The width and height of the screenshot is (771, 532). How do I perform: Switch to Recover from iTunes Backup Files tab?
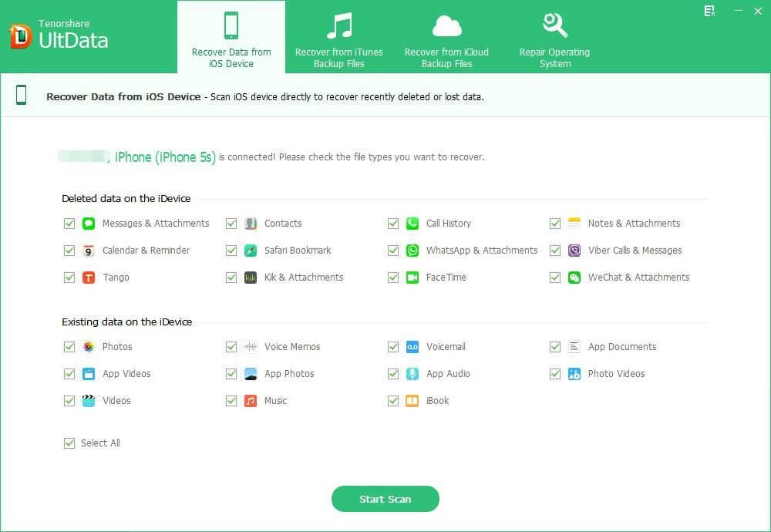click(338, 37)
